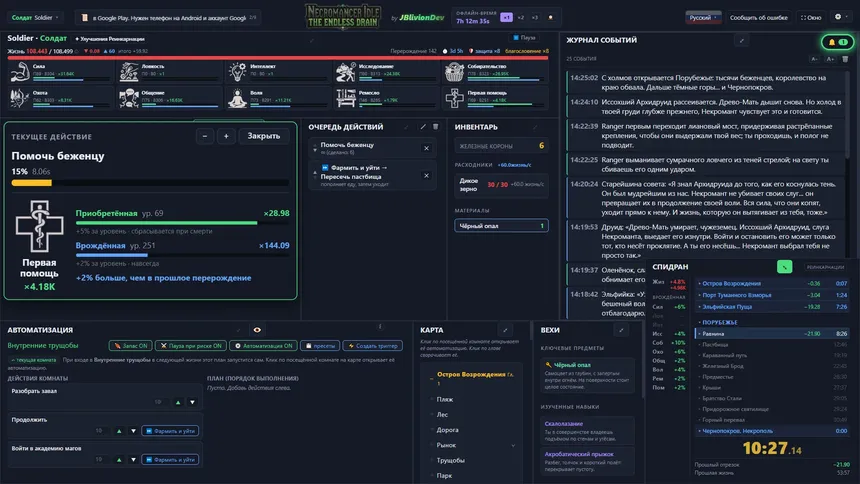Click the Общение speech skill icon
This screenshot has height=484, width=860.
(128, 98)
